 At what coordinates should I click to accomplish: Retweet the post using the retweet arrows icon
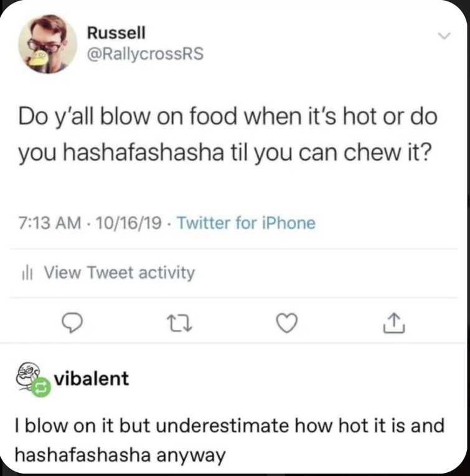179,322
